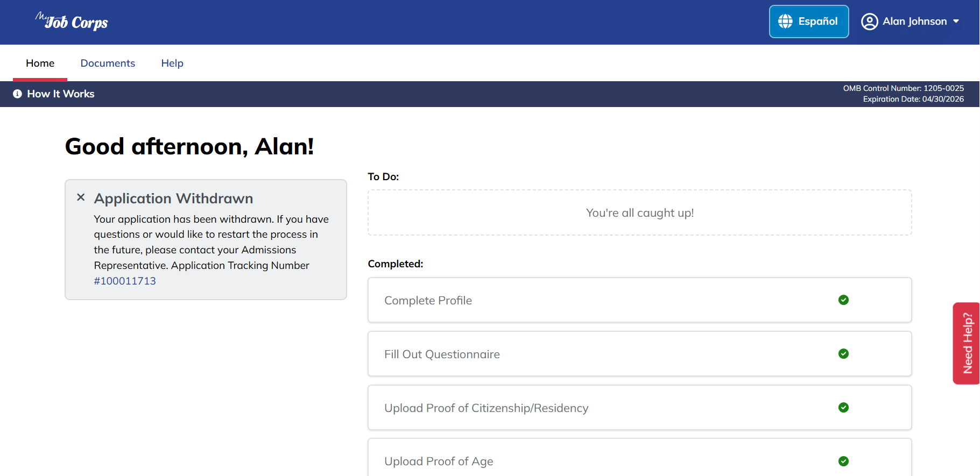
Task: Click the Citizenship/Residency green checkmark
Action: tap(843, 408)
